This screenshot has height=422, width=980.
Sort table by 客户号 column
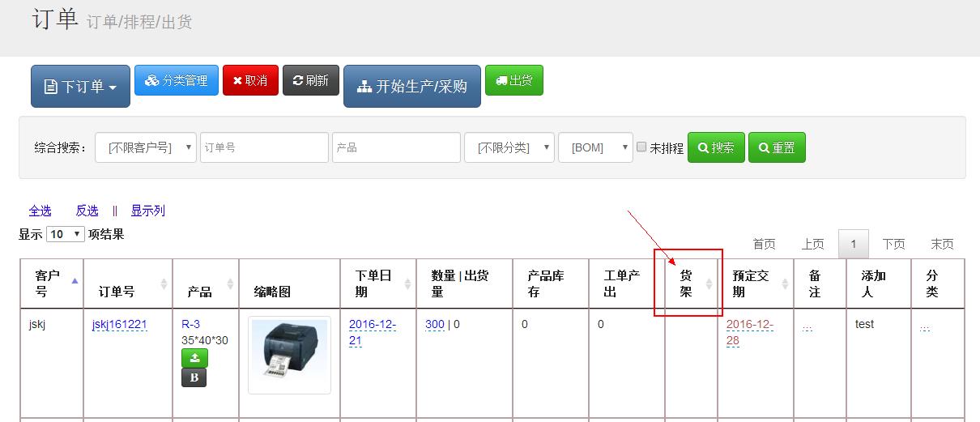[52, 283]
